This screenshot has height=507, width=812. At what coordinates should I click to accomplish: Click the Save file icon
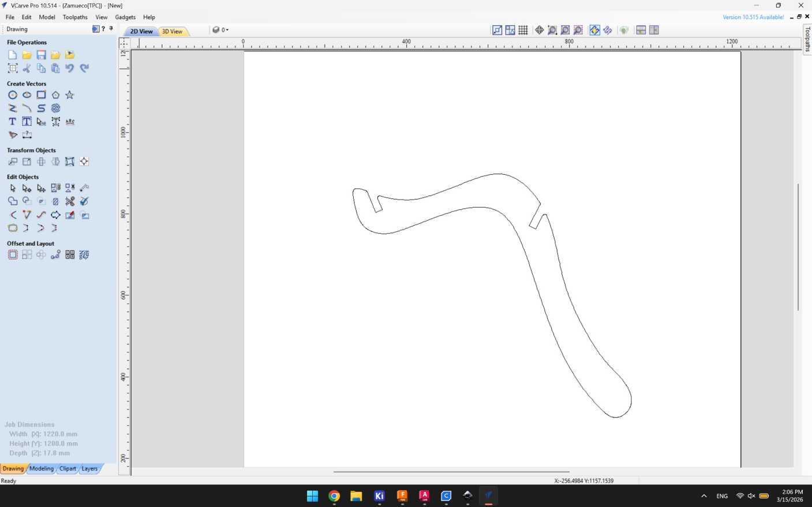[41, 55]
